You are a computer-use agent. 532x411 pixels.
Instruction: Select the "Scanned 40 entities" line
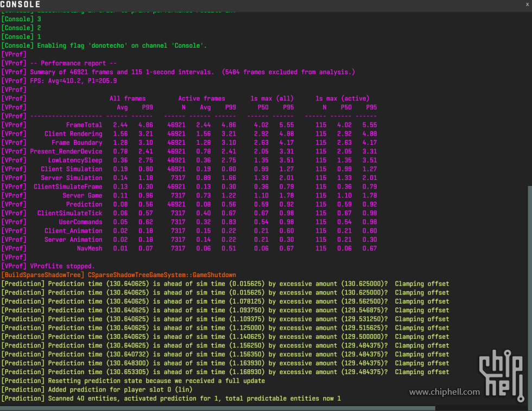pyautogui.click(x=171, y=398)
